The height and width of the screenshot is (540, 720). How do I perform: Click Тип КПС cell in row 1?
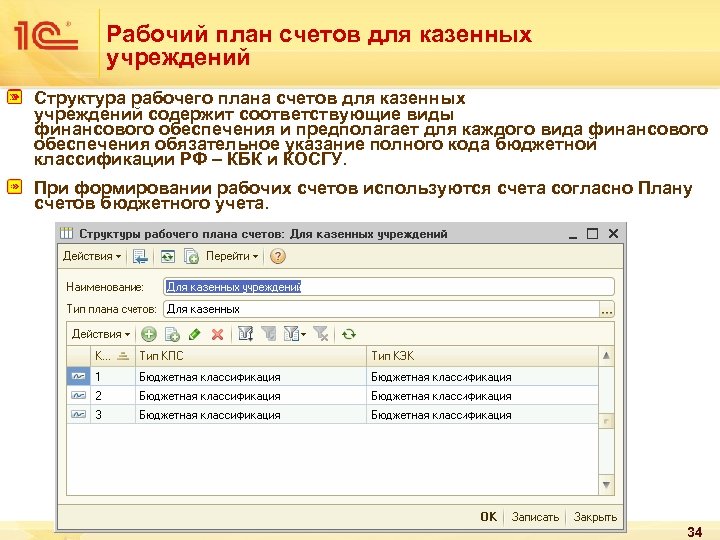pos(251,377)
